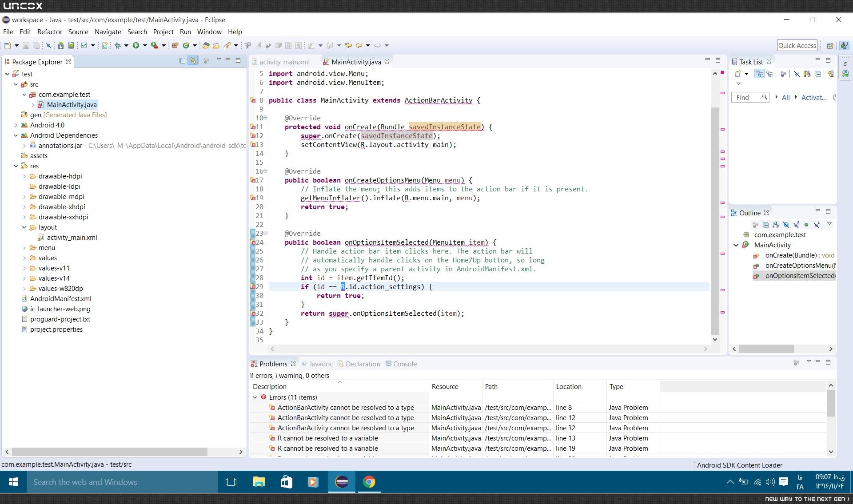853x504 pixels.
Task: Click the Debug bug icon
Action: click(x=117, y=45)
